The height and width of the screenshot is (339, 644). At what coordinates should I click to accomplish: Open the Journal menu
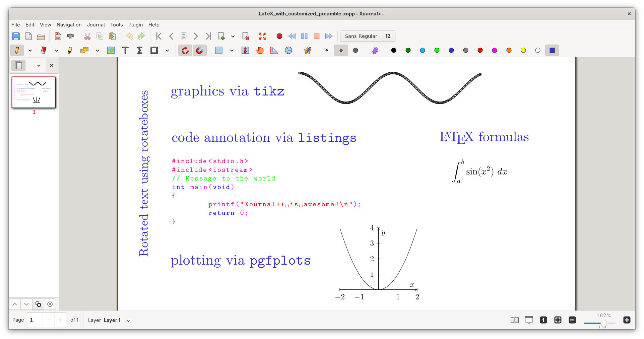96,25
